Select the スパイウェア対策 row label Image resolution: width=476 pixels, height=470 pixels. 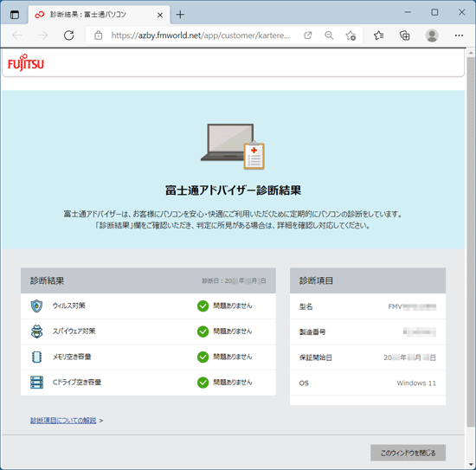[x=74, y=331]
